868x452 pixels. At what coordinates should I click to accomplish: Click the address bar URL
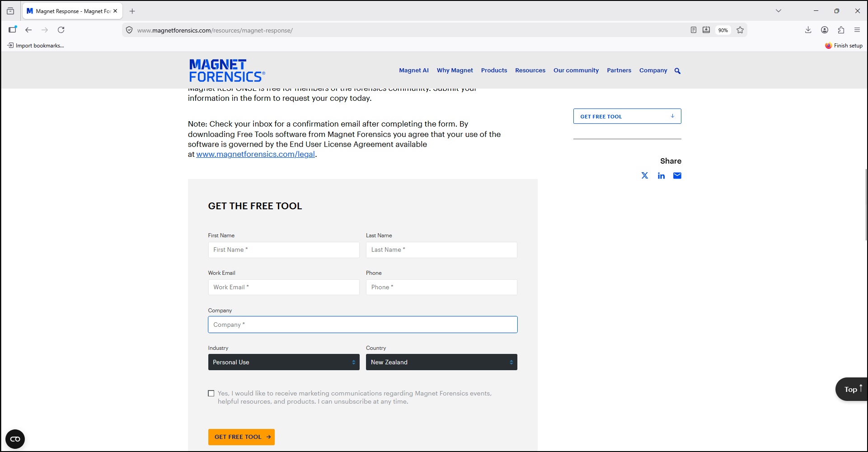215,30
